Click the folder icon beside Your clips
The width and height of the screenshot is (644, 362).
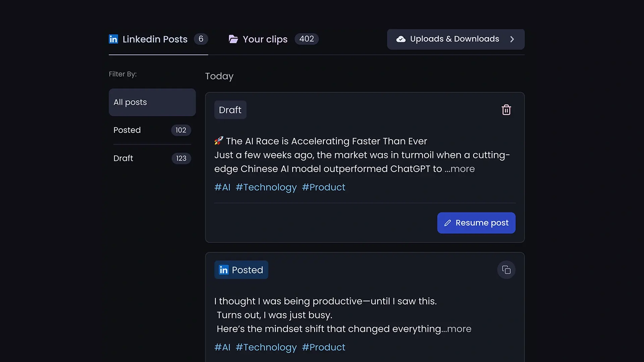(x=233, y=39)
